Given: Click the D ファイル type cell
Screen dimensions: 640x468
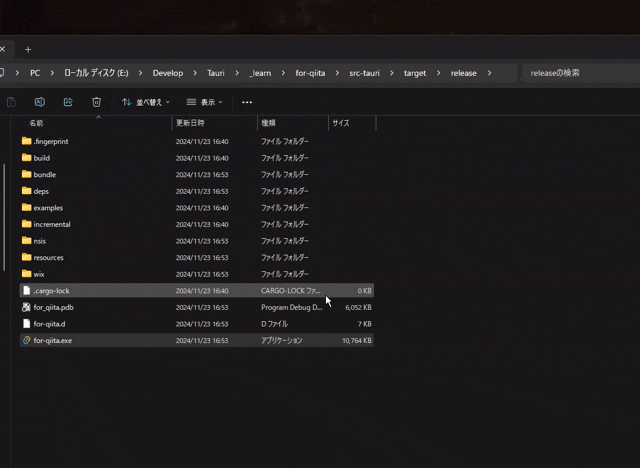Looking at the screenshot, I should click(275, 324).
